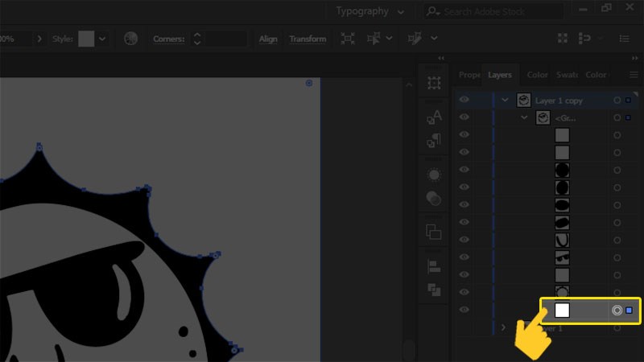The width and height of the screenshot is (644, 362).
Task: Click target circle of sunglasses sublayer
Action: click(x=617, y=257)
